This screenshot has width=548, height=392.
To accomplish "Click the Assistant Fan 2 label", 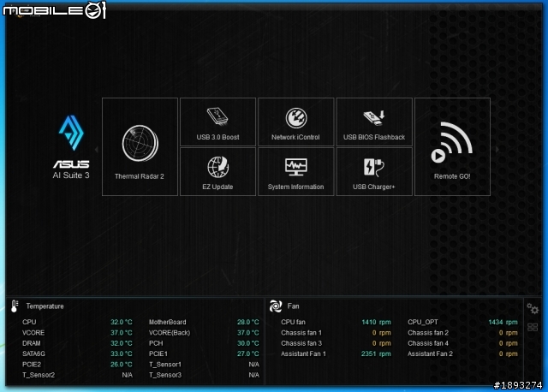I will click(430, 353).
